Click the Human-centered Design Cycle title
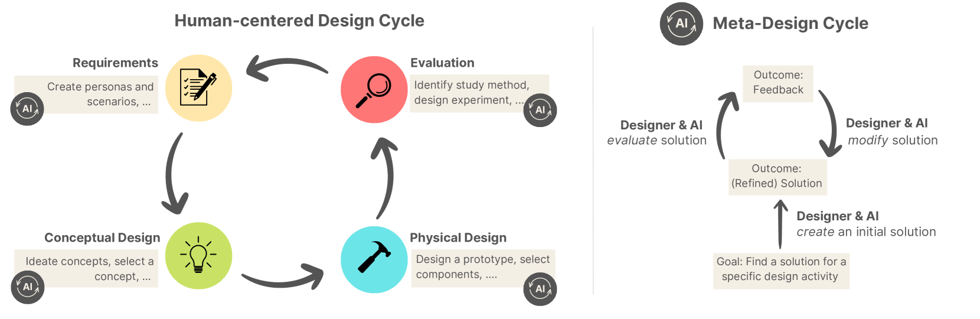The image size is (980, 319). (x=299, y=21)
